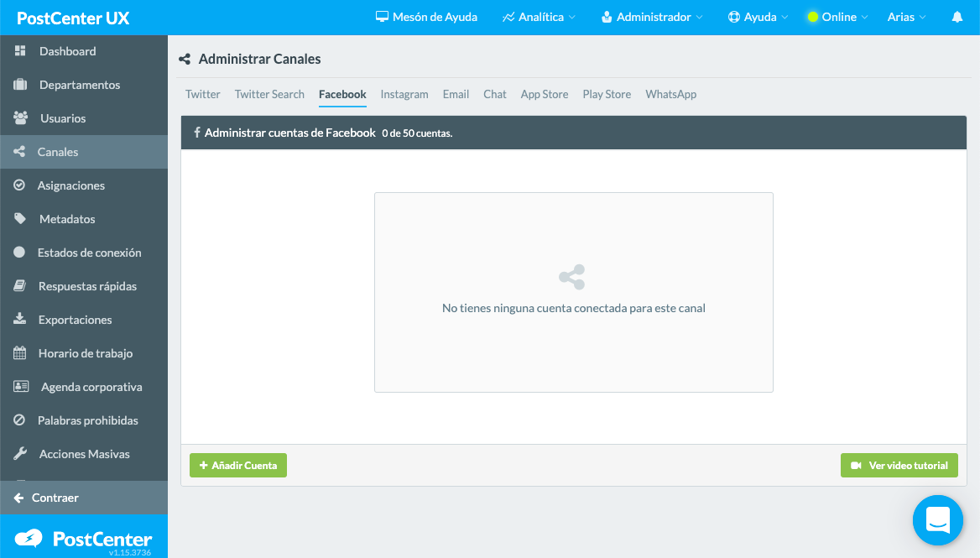Open Mesón de Ayuda link
980x558 pixels.
(426, 17)
